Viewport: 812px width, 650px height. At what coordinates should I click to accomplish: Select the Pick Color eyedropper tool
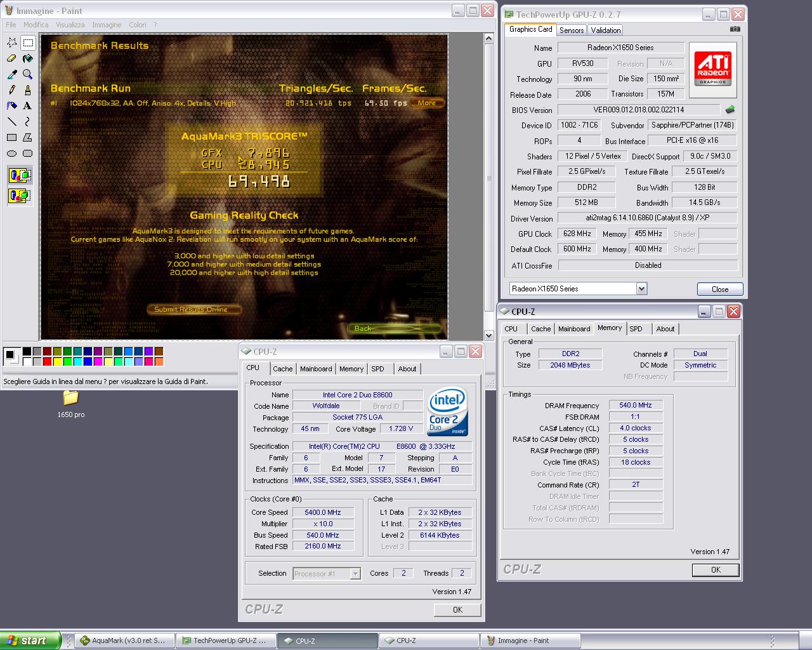12,74
